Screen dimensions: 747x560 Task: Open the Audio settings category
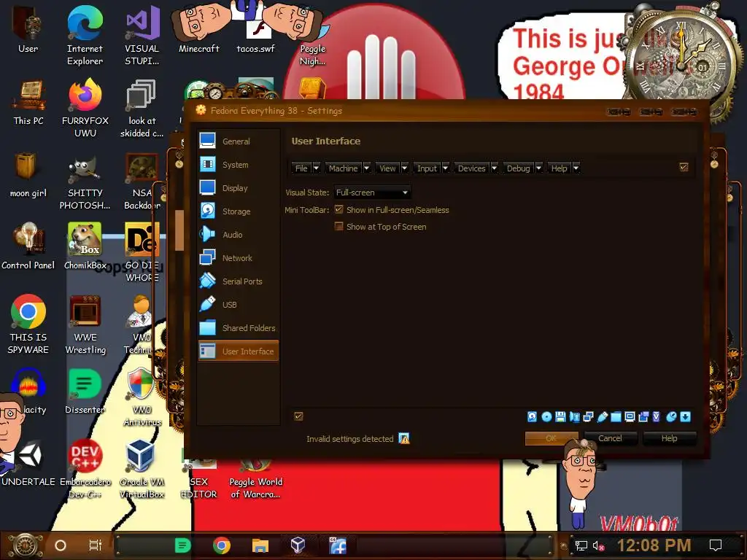pos(239,235)
